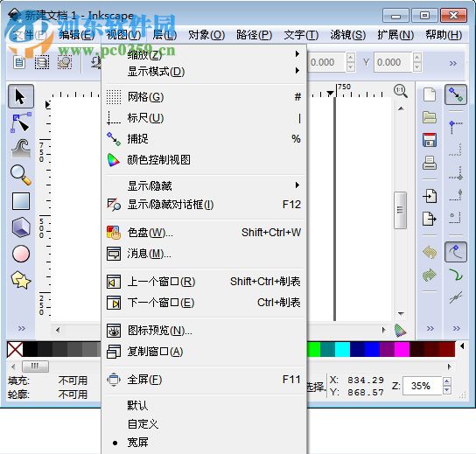Select the Zoom magnifier tool
The width and height of the screenshot is (476, 454).
click(21, 175)
